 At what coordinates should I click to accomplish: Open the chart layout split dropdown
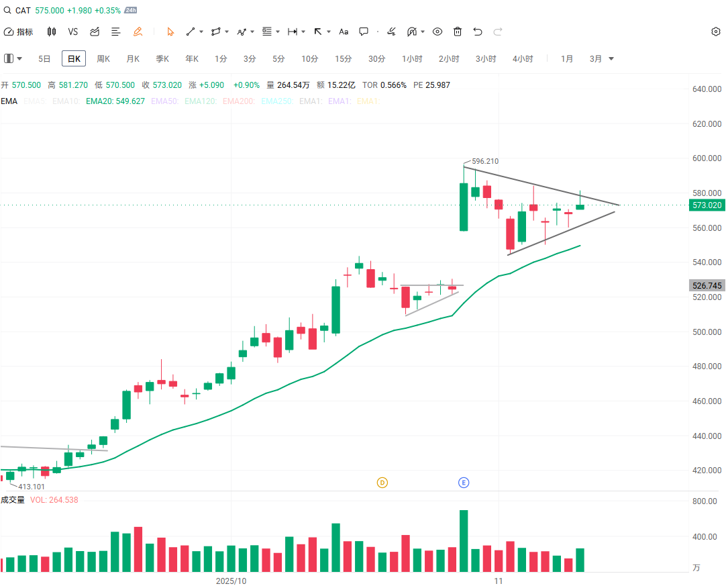click(13, 58)
